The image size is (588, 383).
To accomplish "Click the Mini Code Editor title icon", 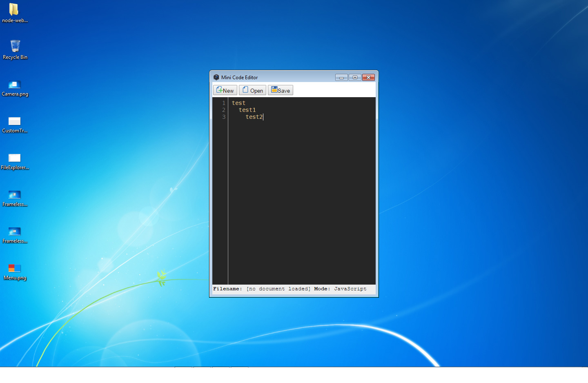I will point(216,77).
